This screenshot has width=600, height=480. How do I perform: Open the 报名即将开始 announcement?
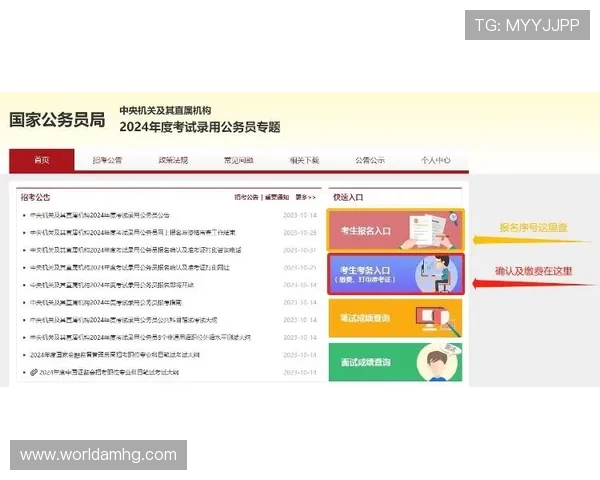(x=112, y=285)
